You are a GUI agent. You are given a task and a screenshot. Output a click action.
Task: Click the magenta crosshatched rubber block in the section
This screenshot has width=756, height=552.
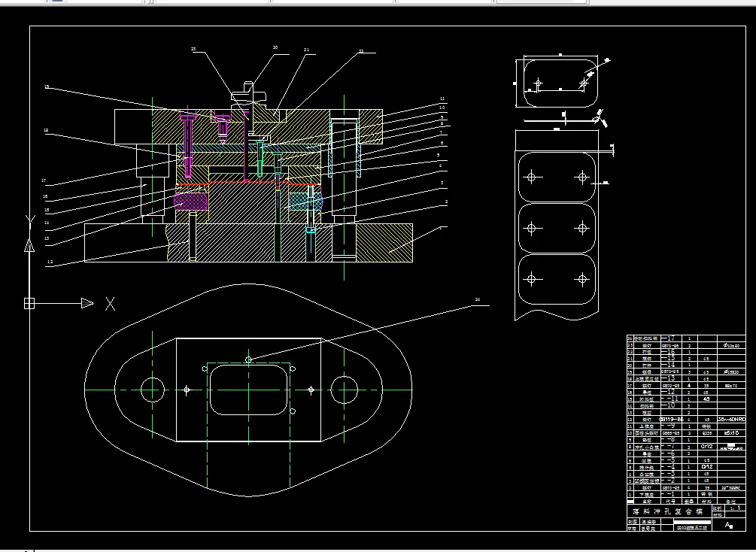[190, 201]
